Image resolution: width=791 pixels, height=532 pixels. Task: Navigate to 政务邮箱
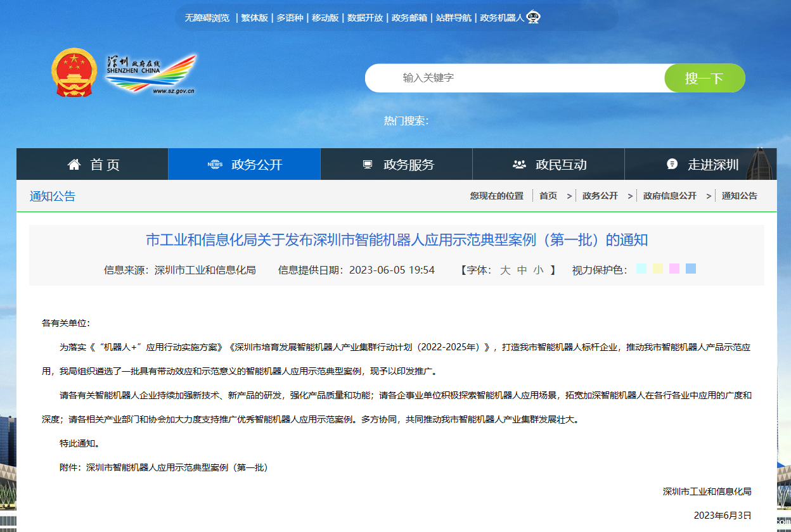tap(409, 16)
